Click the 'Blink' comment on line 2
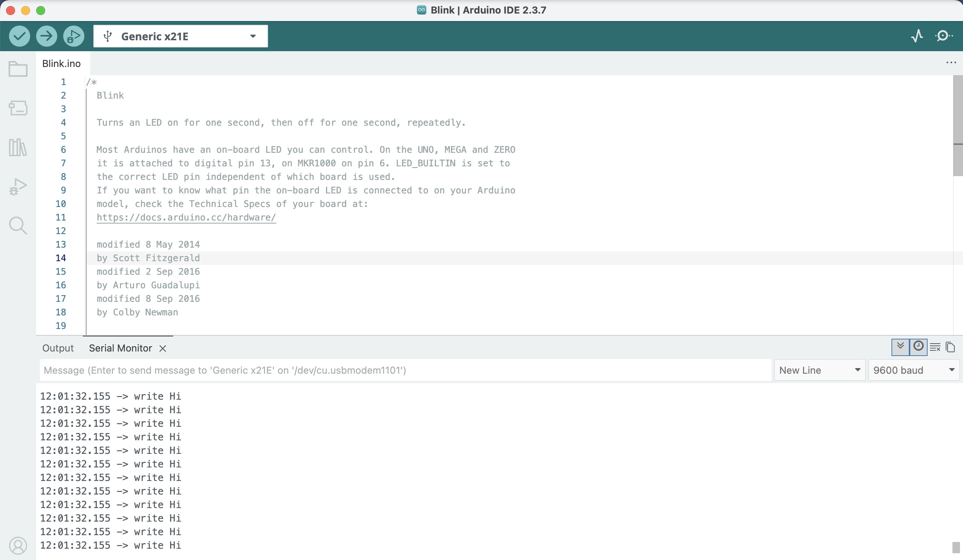This screenshot has width=963, height=560. click(x=110, y=96)
